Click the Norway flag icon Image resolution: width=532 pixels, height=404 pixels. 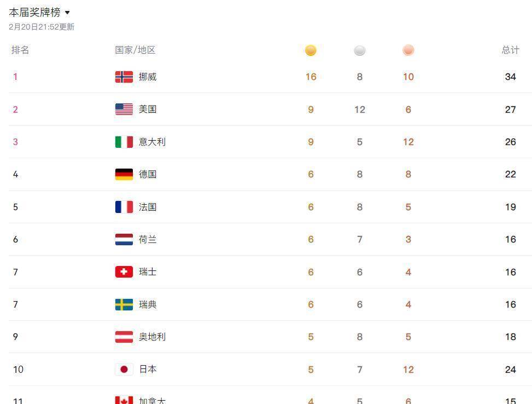pos(124,77)
